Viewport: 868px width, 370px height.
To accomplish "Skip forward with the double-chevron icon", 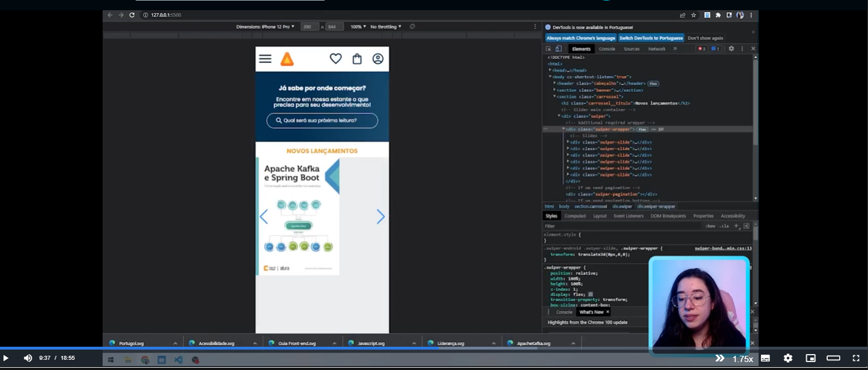I will (719, 358).
